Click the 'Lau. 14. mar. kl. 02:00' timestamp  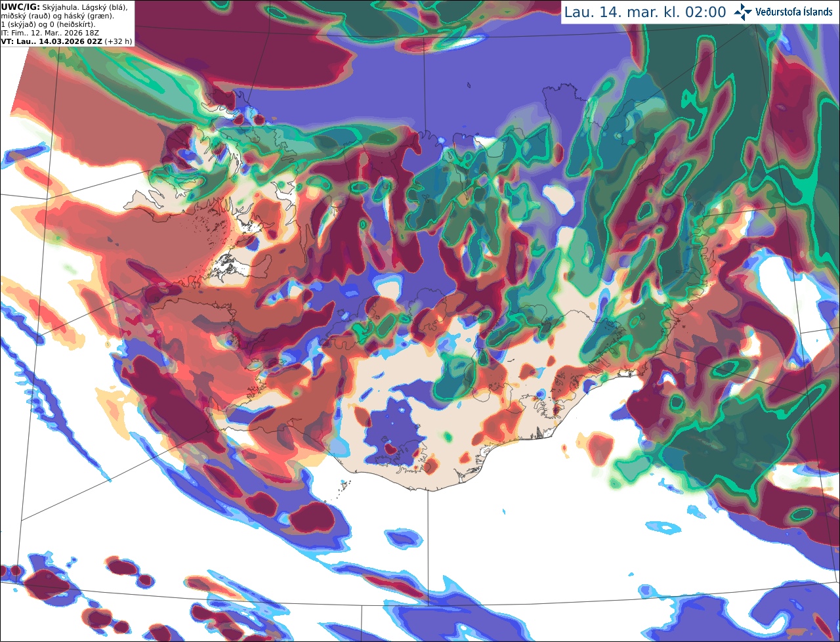[645, 12]
